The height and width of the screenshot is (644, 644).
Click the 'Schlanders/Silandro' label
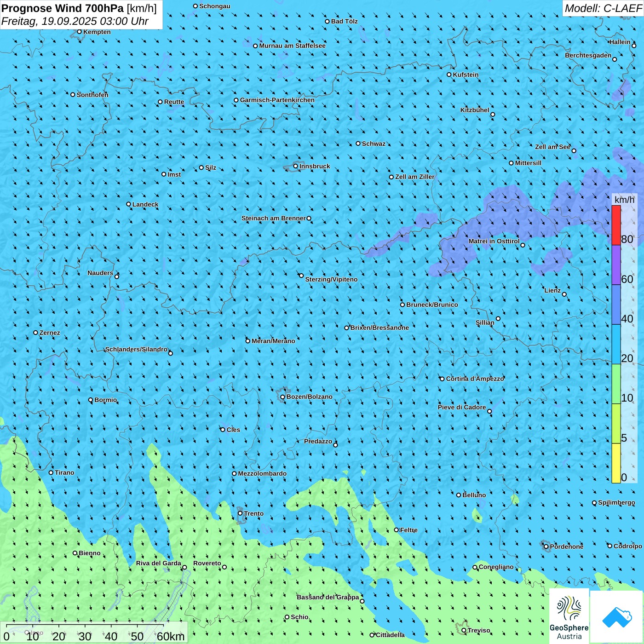(x=137, y=349)
